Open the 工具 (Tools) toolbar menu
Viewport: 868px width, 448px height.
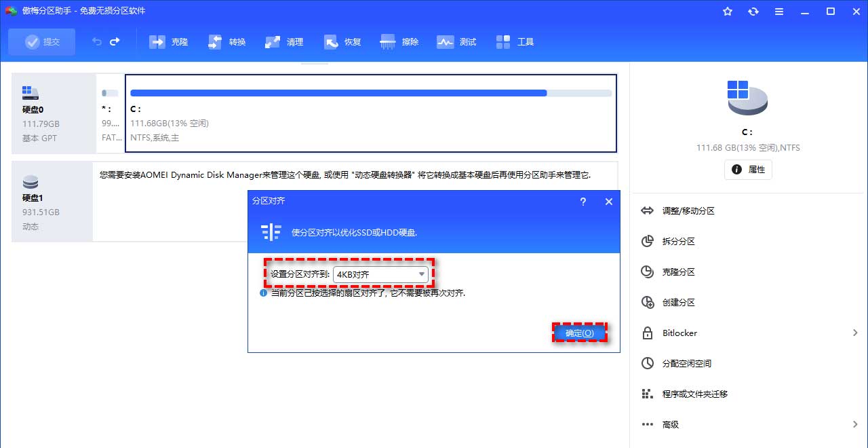[x=515, y=42]
